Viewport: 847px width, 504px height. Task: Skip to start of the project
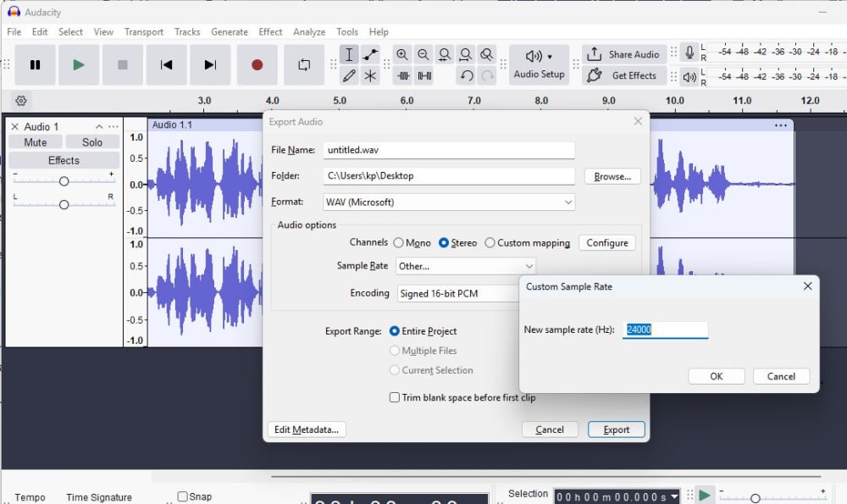click(166, 65)
